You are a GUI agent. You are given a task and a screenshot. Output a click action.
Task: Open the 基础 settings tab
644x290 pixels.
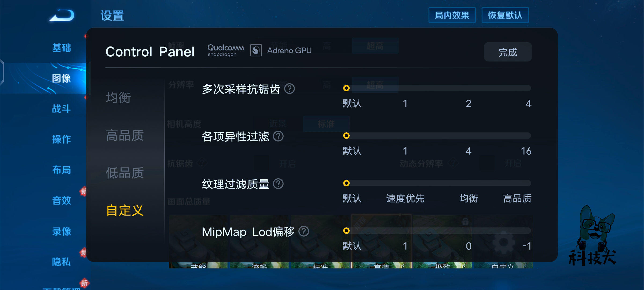(x=61, y=48)
